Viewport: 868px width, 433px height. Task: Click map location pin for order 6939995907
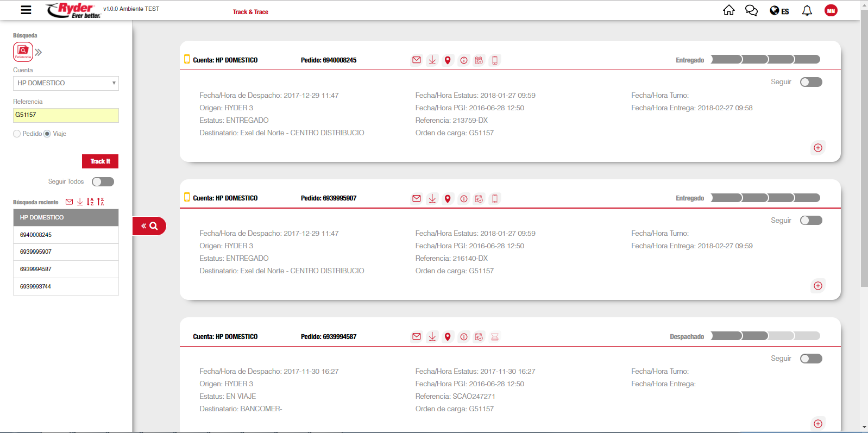[x=448, y=199]
